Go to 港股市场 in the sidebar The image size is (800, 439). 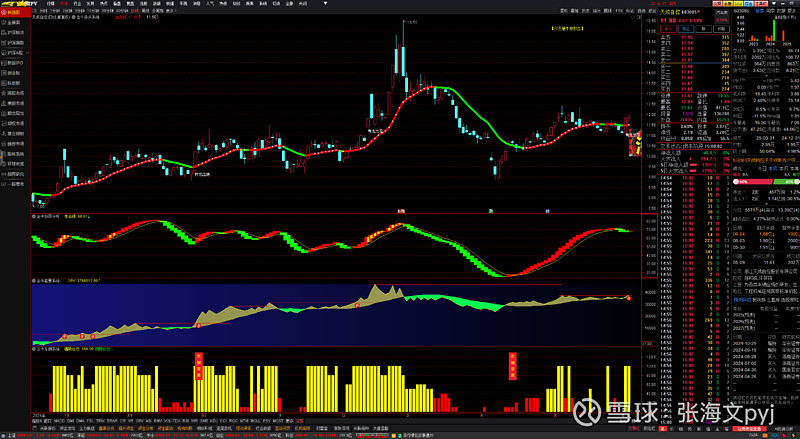coord(15,94)
